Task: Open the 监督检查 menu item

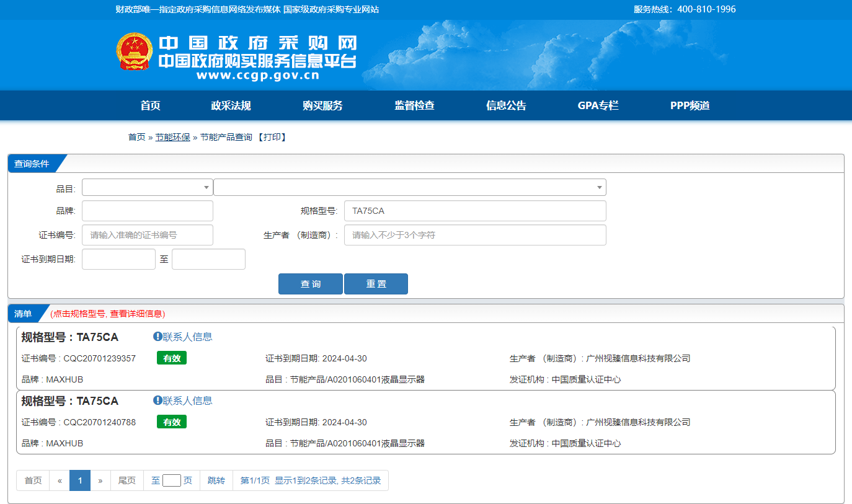Action: [x=414, y=105]
